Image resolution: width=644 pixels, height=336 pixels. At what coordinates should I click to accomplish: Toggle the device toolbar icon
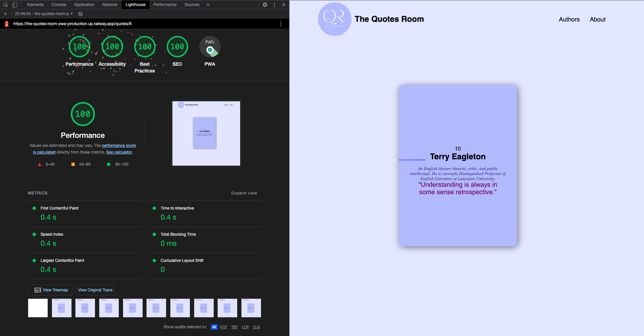[x=14, y=4]
